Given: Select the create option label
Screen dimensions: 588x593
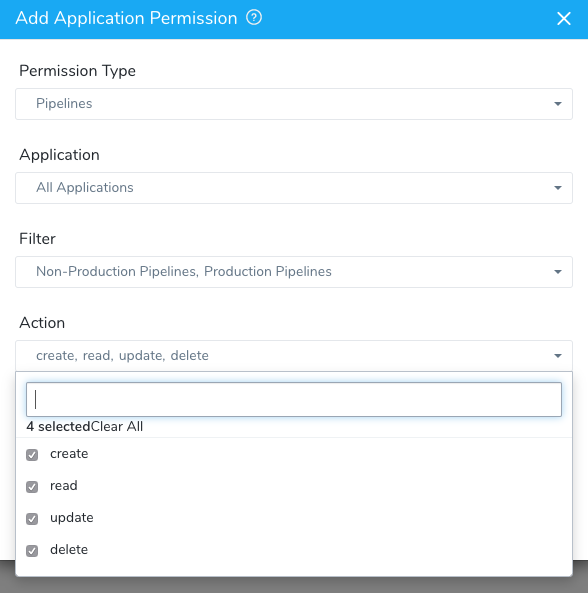Looking at the screenshot, I should (x=69, y=453).
